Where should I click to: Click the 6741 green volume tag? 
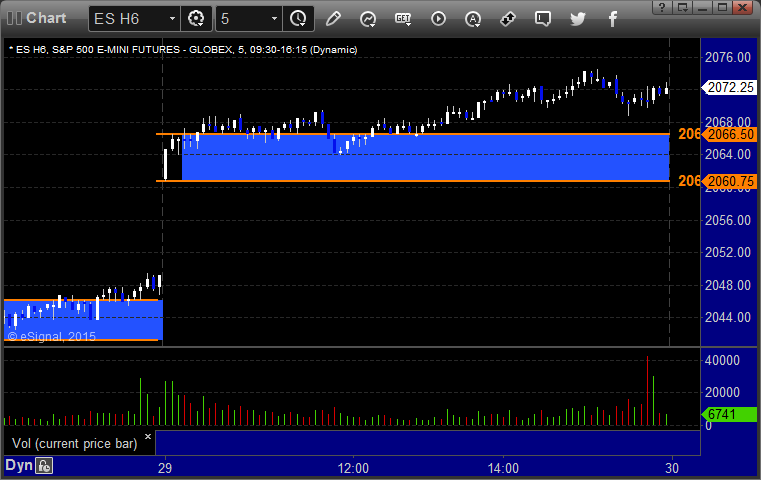[729, 414]
